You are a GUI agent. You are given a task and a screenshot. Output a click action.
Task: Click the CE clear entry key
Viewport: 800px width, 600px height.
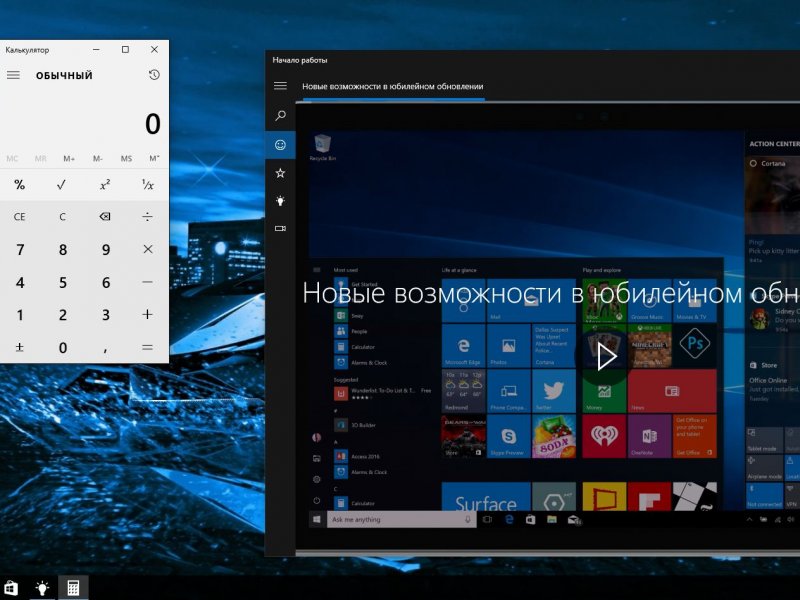coord(19,217)
